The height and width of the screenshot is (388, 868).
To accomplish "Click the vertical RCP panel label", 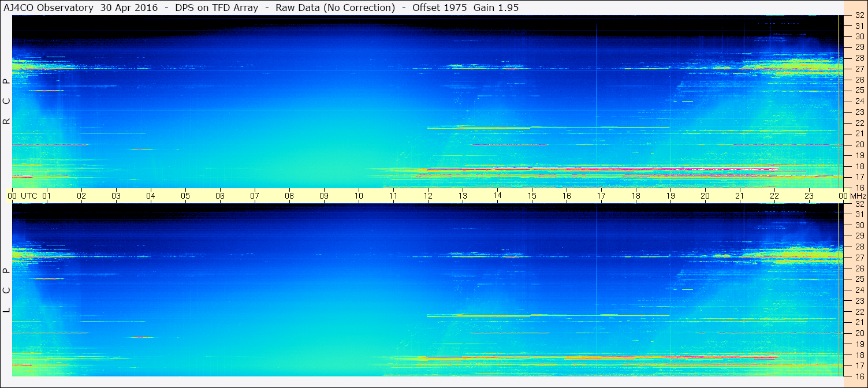I will click(6, 101).
